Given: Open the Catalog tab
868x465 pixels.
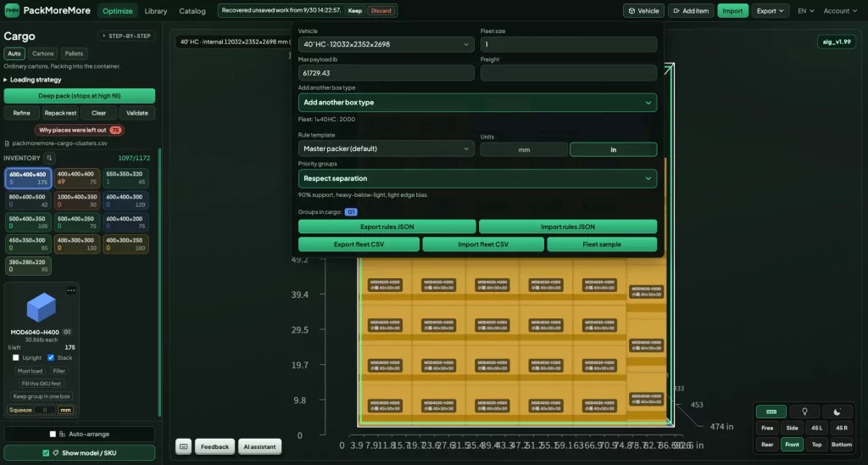Looking at the screenshot, I should tap(192, 10).
